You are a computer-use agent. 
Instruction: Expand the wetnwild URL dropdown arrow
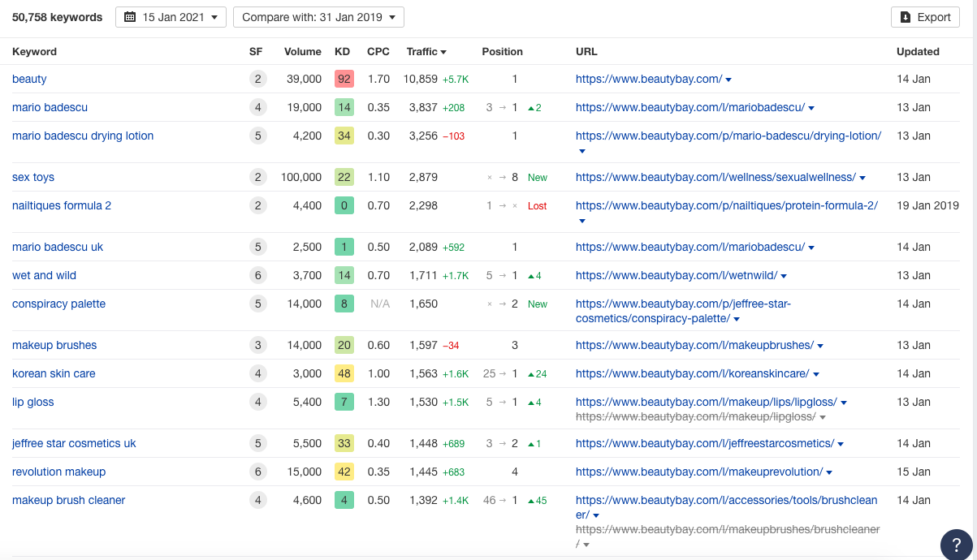pos(784,276)
